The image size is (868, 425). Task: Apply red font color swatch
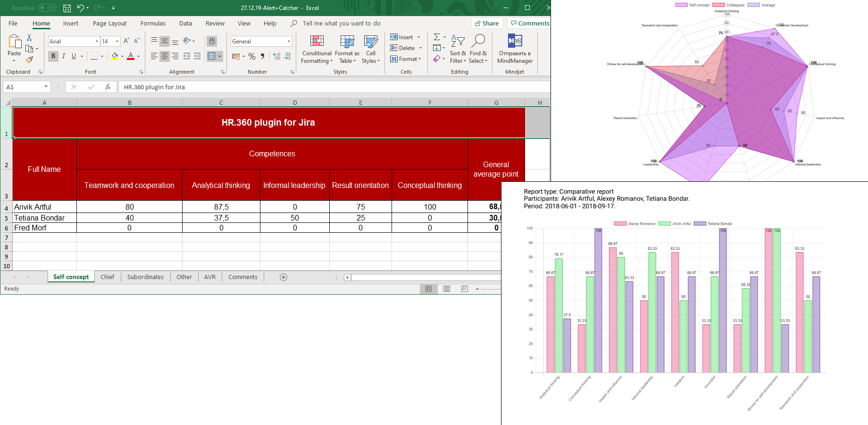[x=131, y=56]
